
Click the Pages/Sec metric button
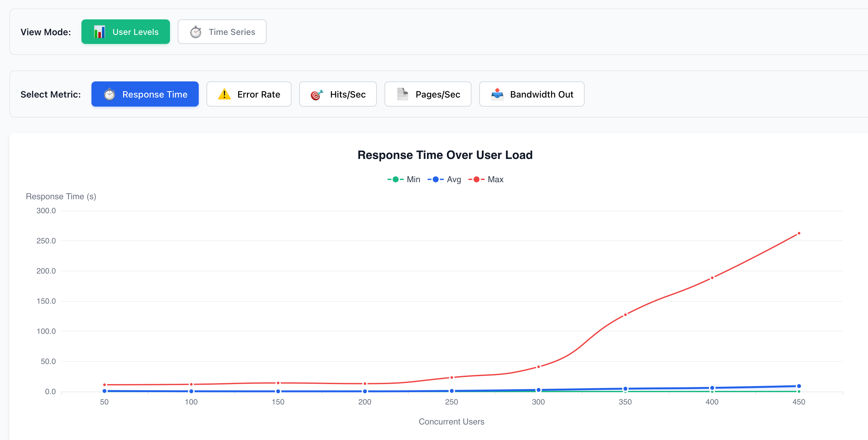pyautogui.click(x=428, y=94)
